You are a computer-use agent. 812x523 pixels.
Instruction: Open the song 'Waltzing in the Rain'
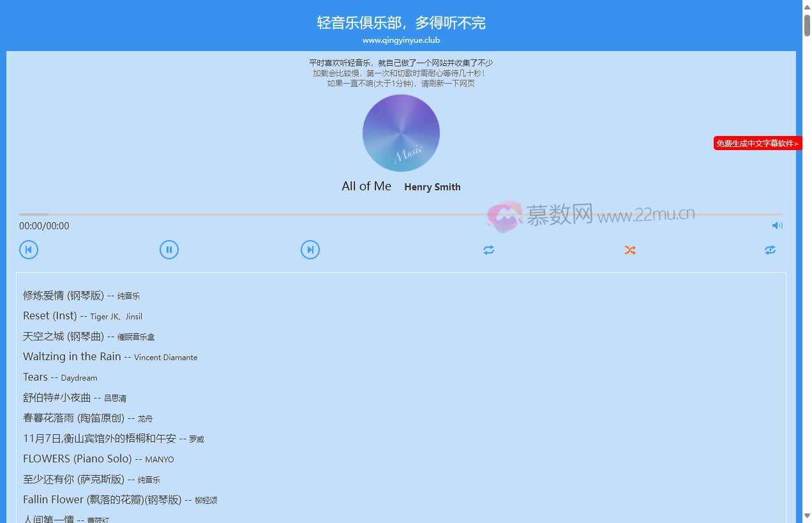(71, 356)
